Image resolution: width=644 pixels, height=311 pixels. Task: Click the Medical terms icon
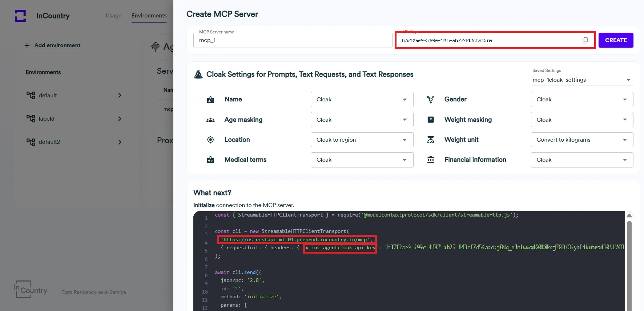[210, 160]
